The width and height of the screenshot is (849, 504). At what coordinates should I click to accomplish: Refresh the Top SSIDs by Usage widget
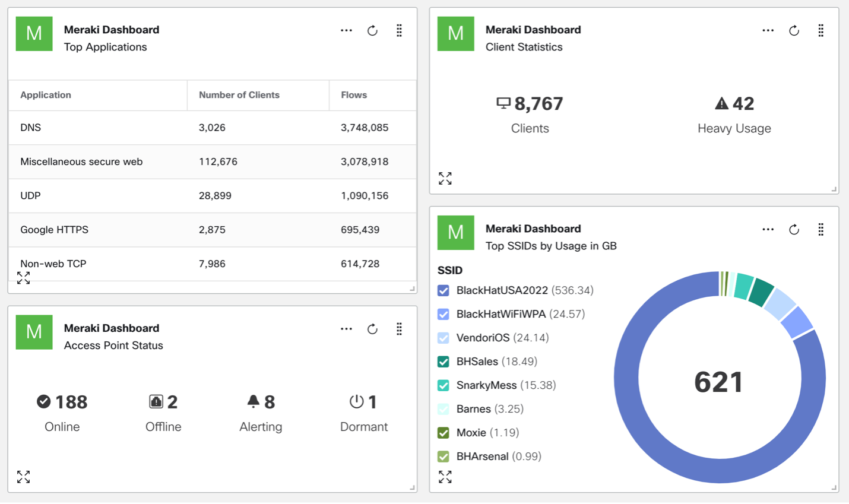coord(794,230)
